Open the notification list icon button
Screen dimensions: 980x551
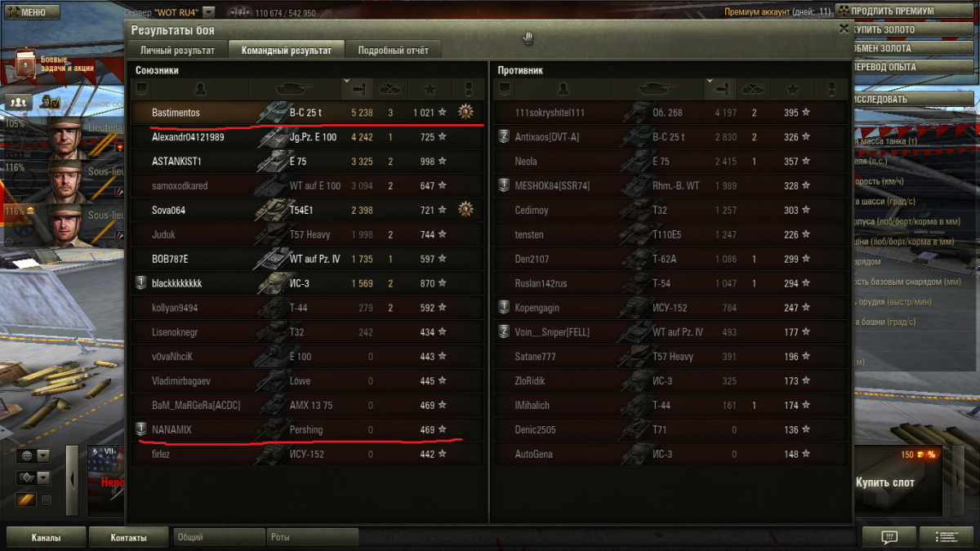point(947,537)
